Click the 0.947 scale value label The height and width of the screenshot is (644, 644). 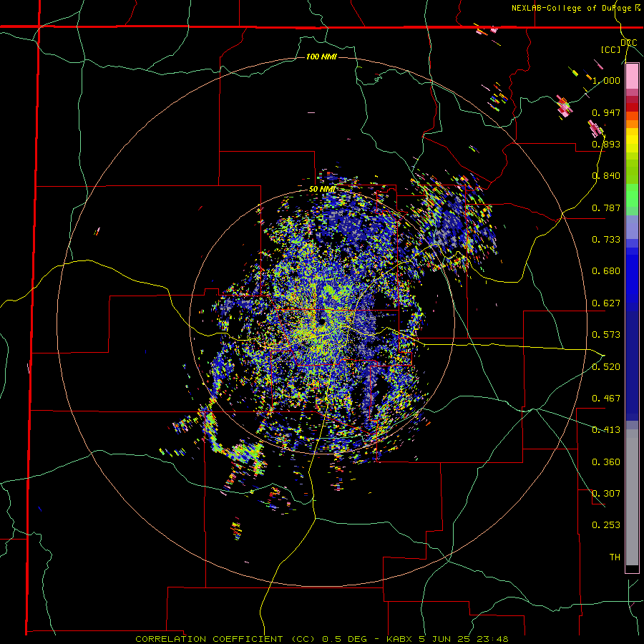tap(606, 112)
